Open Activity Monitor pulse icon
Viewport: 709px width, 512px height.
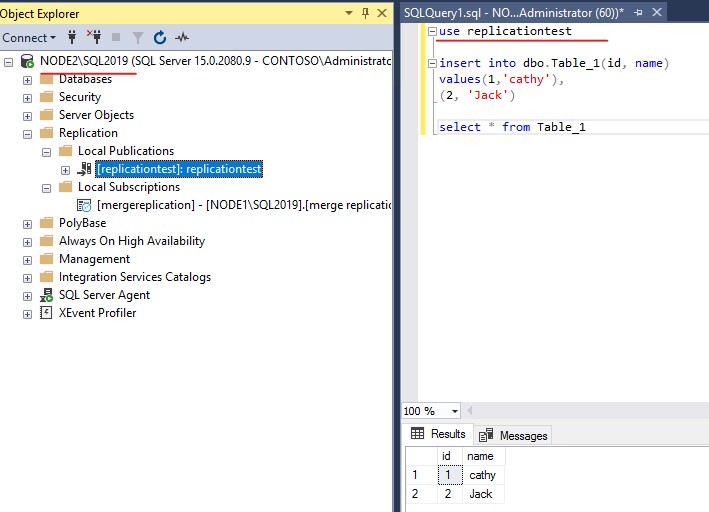182,37
